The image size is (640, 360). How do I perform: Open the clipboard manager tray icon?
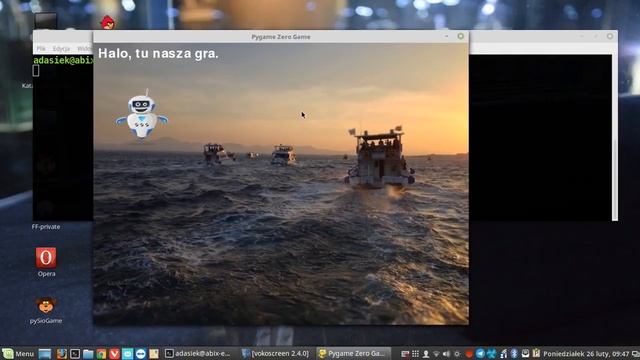(536, 353)
